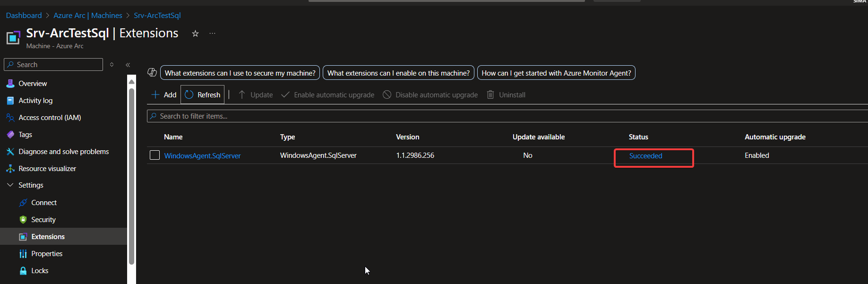
Task: Click Enable automatic upgrade checkmark option
Action: coord(327,95)
